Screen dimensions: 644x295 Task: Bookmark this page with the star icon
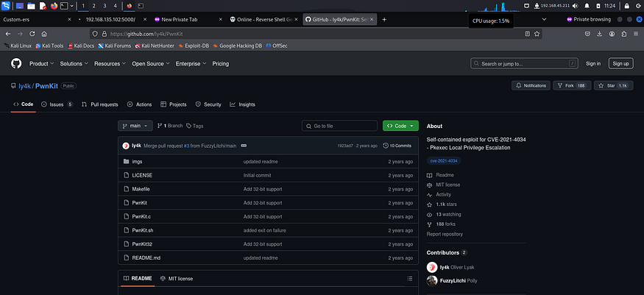[537, 34]
